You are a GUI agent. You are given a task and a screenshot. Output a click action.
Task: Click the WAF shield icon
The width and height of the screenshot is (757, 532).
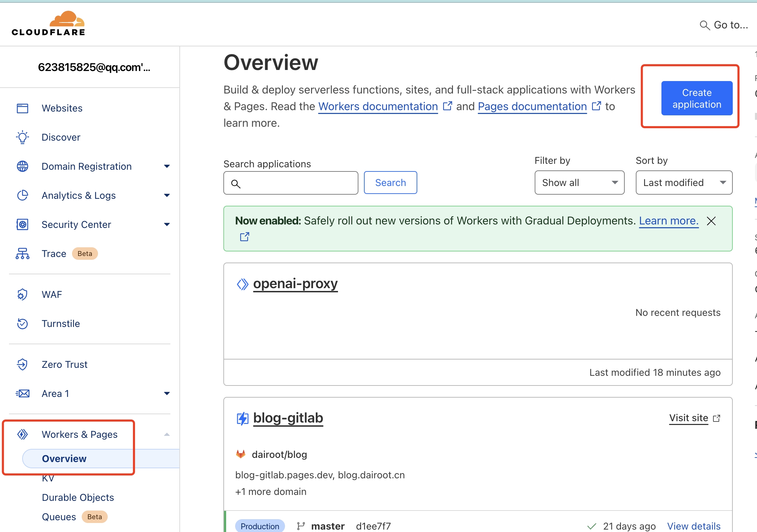point(23,295)
